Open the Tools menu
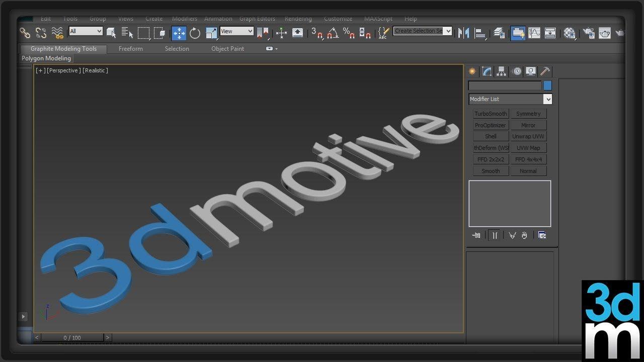 tap(70, 19)
